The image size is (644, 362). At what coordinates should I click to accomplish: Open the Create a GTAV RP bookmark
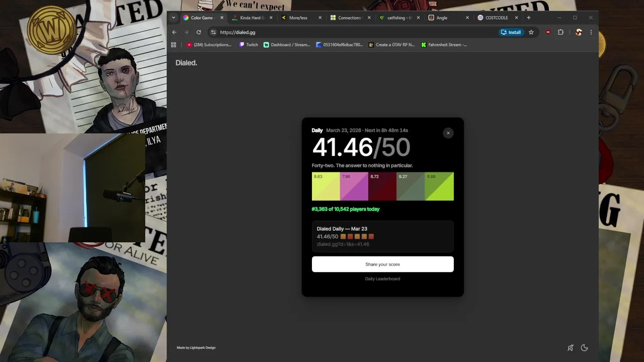click(391, 45)
